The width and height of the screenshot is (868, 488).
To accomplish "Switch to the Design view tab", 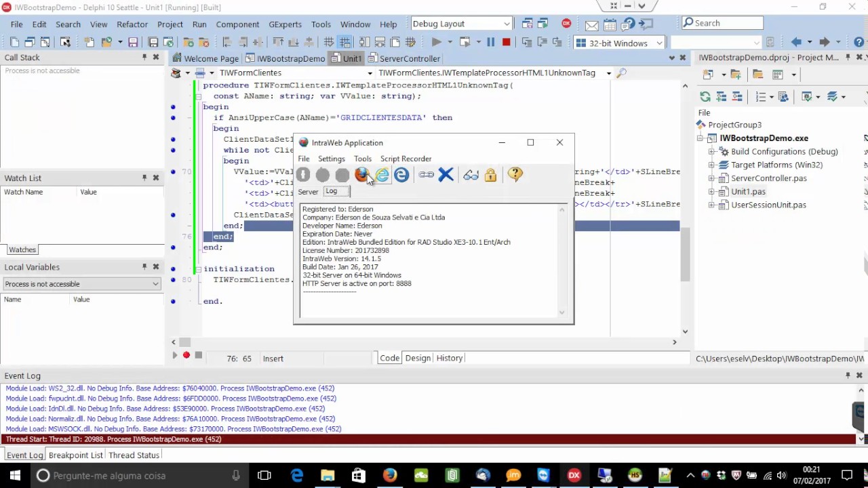I will [418, 358].
